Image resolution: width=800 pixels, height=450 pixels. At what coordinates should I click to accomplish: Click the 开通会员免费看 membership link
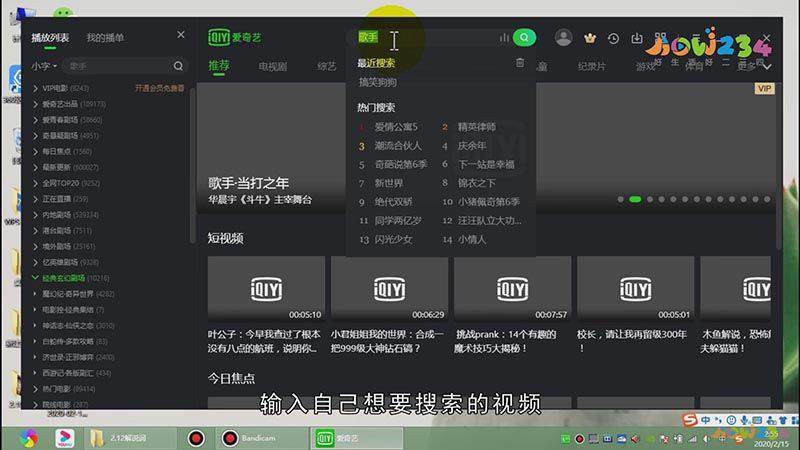[x=159, y=88]
